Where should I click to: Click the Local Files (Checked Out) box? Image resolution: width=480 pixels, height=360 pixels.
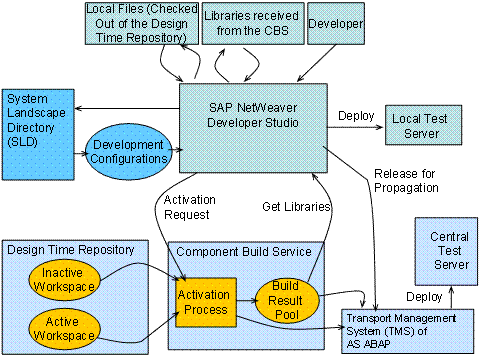(x=142, y=24)
